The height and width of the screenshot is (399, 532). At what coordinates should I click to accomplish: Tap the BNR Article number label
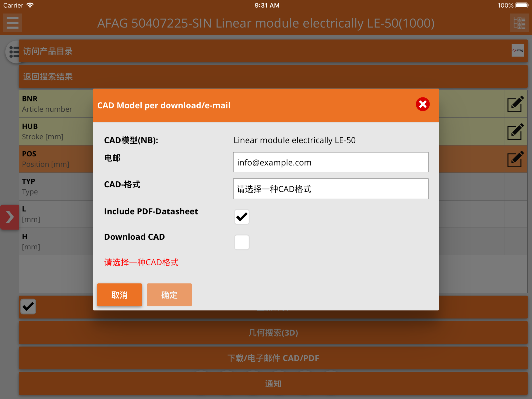[47, 104]
